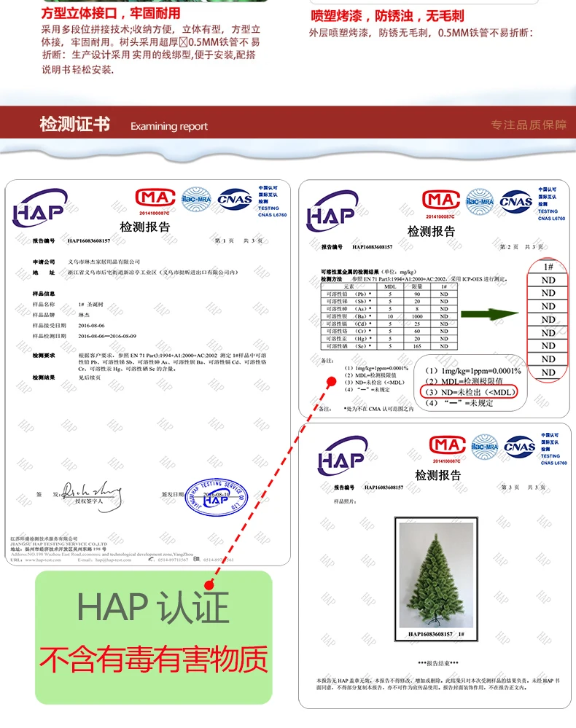Click the CNAS logo on report page 3
This screenshot has width=576, height=728.
click(x=519, y=447)
